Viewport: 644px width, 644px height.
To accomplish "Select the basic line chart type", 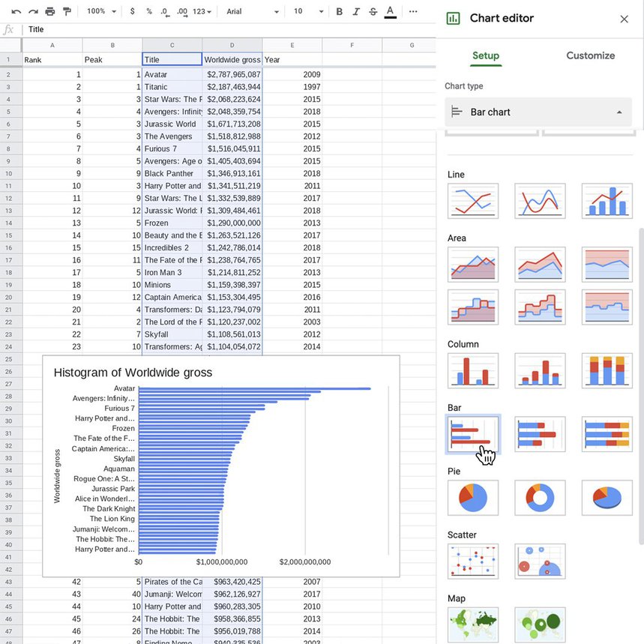I will tap(473, 201).
